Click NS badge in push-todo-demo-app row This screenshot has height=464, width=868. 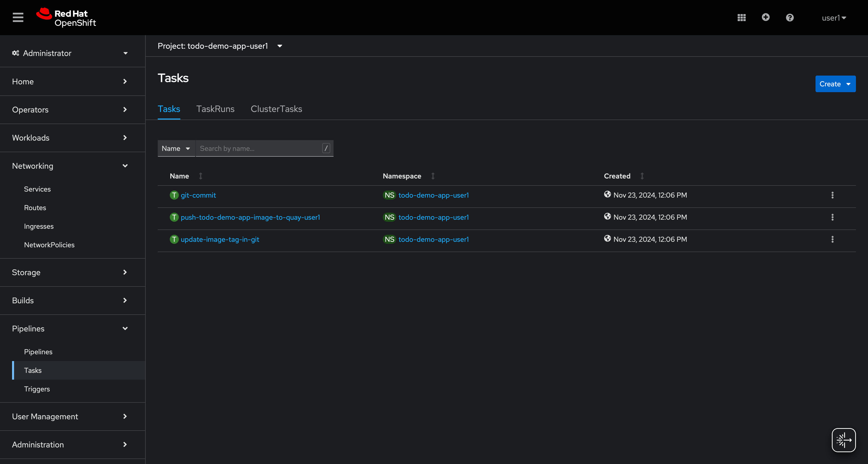point(389,217)
